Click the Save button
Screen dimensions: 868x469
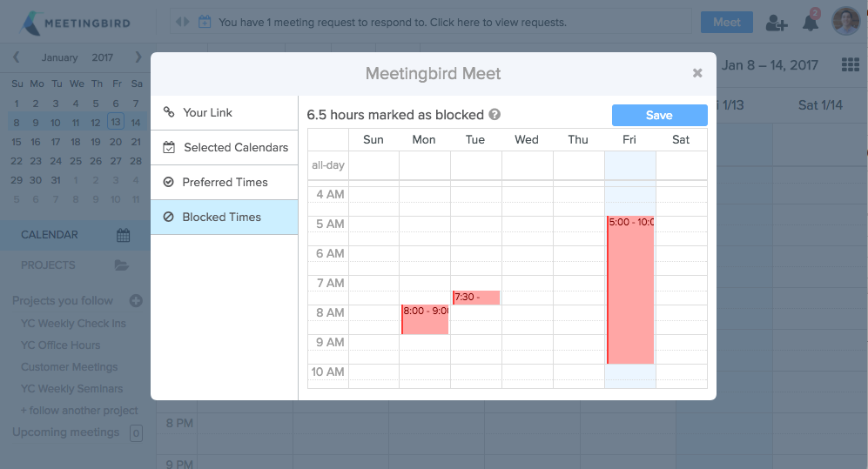(x=659, y=115)
